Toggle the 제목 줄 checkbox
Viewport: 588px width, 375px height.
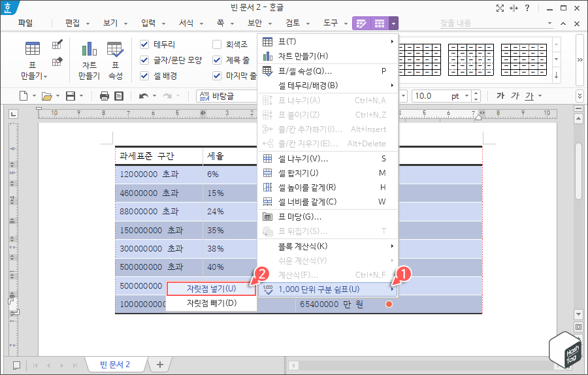217,60
